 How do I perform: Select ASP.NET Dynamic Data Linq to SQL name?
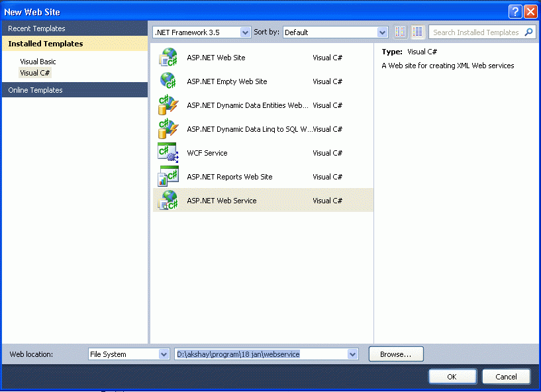tap(250, 129)
